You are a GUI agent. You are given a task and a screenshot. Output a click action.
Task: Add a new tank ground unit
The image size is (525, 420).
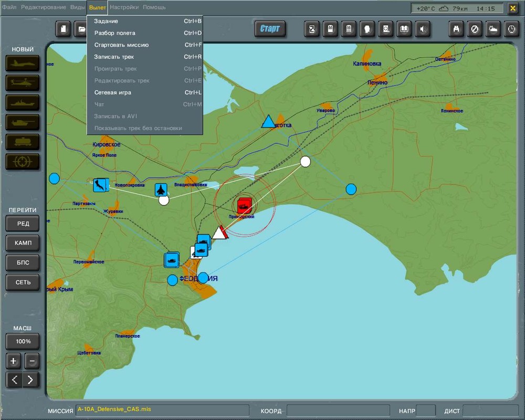(x=23, y=122)
